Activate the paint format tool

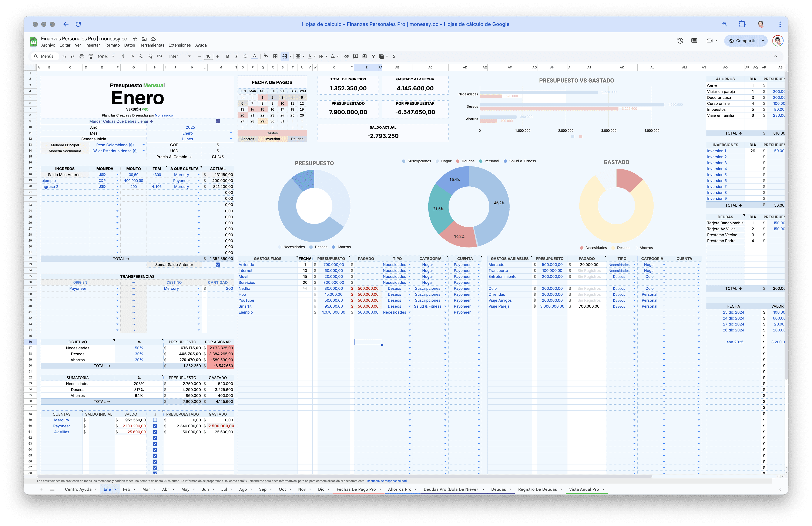tap(90, 57)
